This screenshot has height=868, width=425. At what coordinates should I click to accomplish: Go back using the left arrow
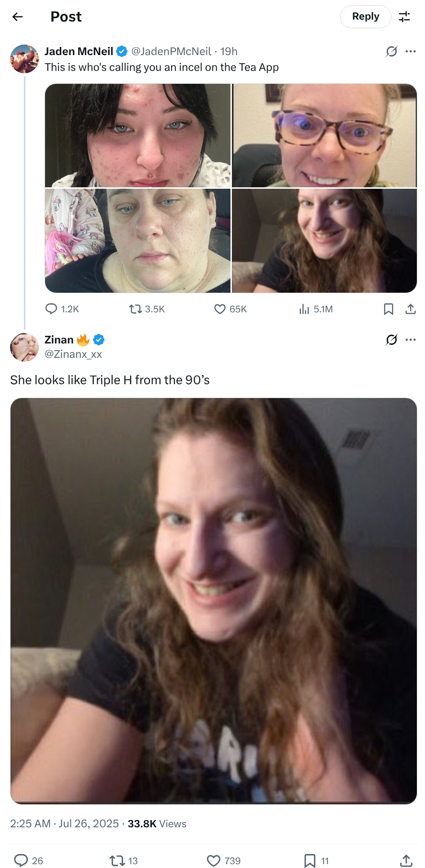(18, 17)
